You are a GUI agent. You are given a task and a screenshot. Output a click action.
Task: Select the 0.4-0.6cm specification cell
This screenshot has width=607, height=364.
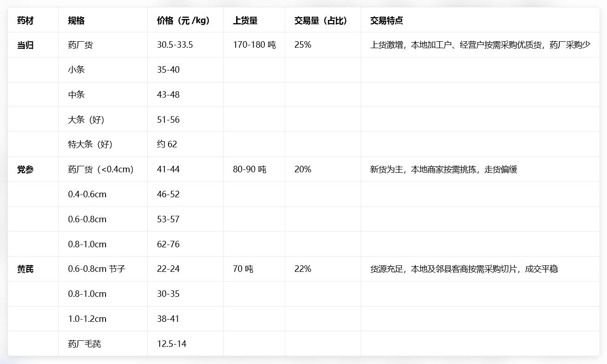87,195
